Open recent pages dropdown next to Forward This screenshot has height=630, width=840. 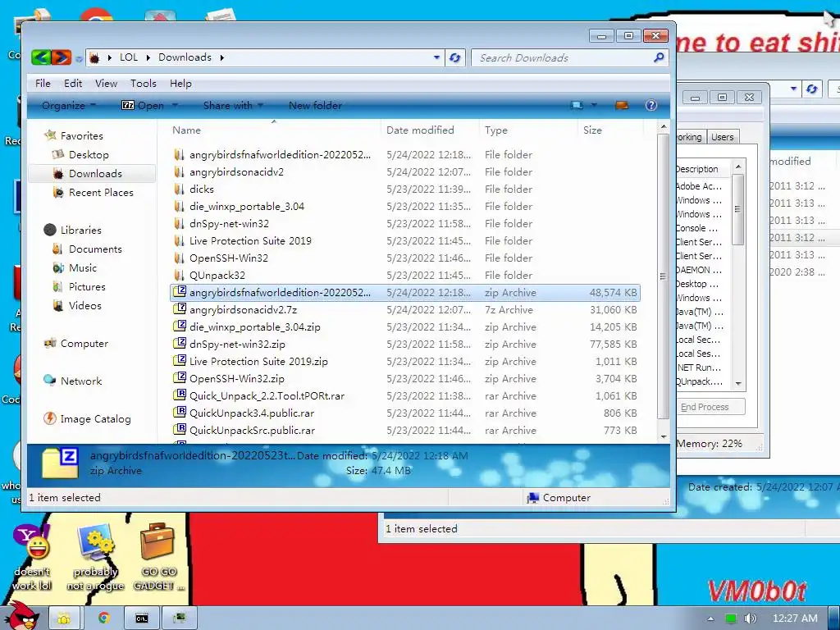tap(79, 58)
